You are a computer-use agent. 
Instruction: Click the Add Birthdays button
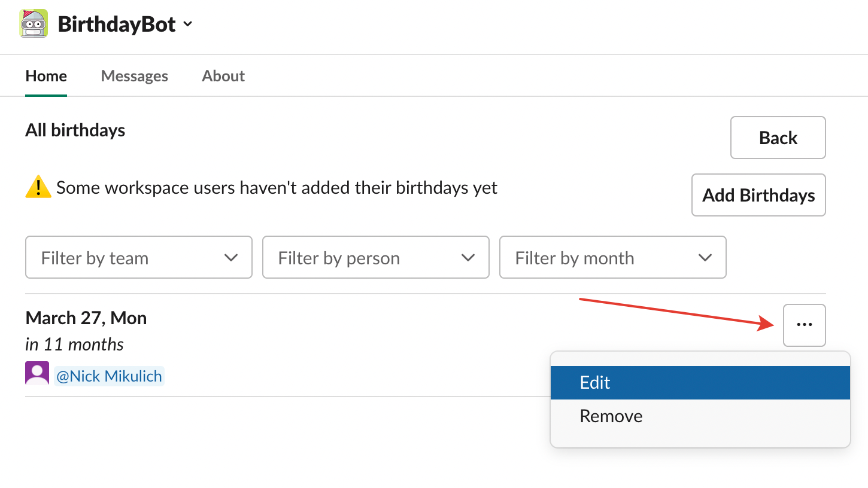[758, 195]
